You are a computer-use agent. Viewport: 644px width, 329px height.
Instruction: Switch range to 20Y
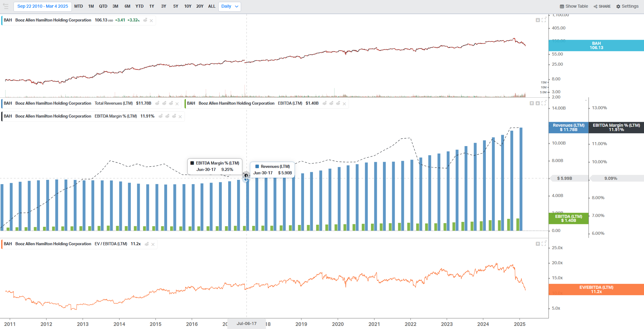pyautogui.click(x=200, y=6)
